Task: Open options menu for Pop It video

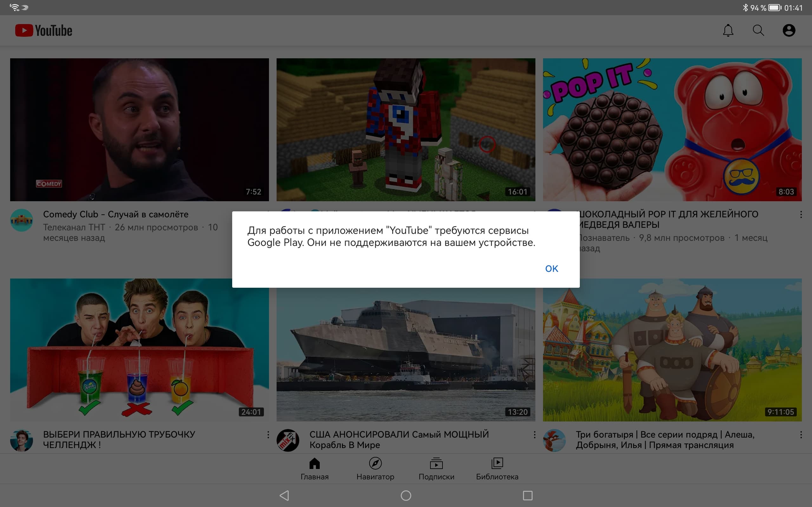Action: click(801, 215)
